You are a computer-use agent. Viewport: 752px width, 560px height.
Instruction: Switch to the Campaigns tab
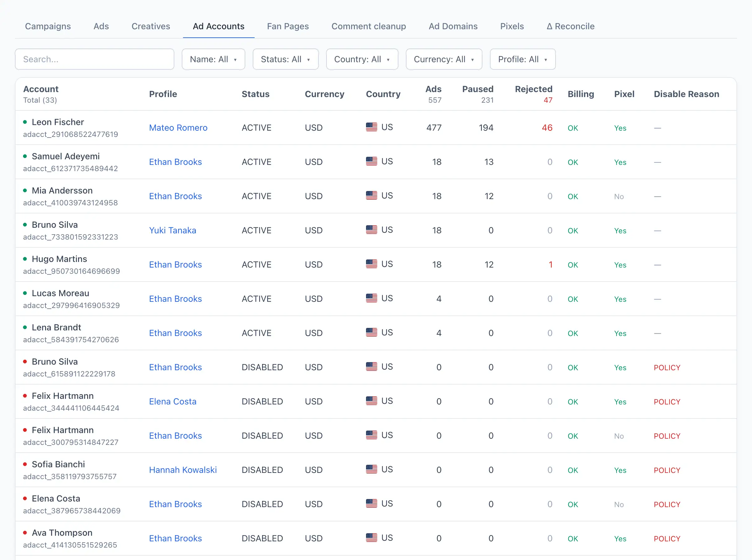(x=48, y=26)
